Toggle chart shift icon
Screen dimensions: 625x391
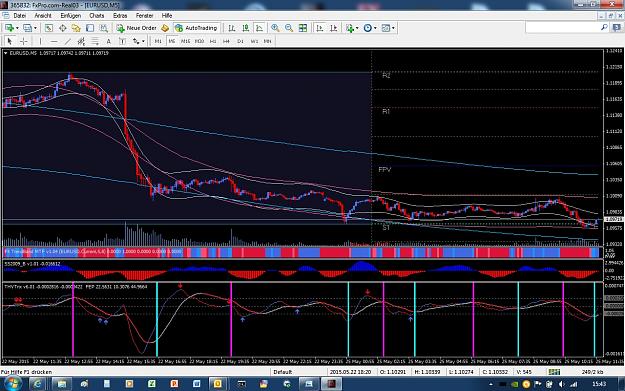[334, 28]
